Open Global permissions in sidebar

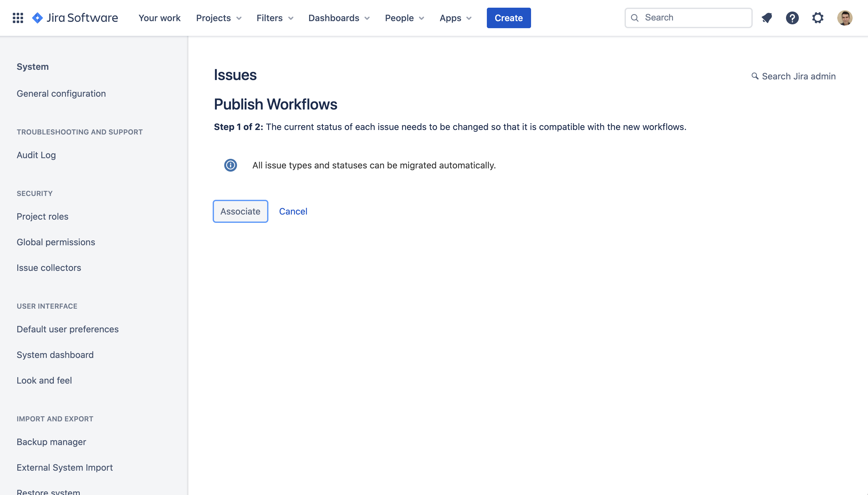[56, 242]
